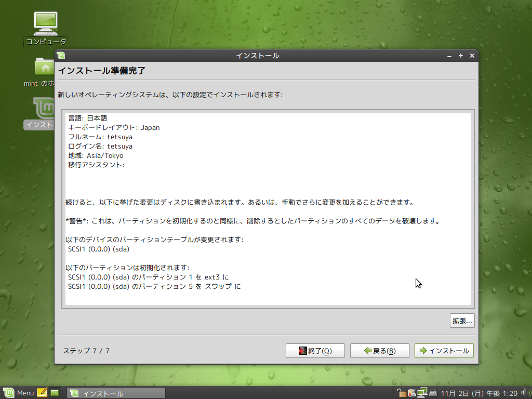Click the インストール window title text
This screenshot has height=399, width=532.
(x=258, y=56)
